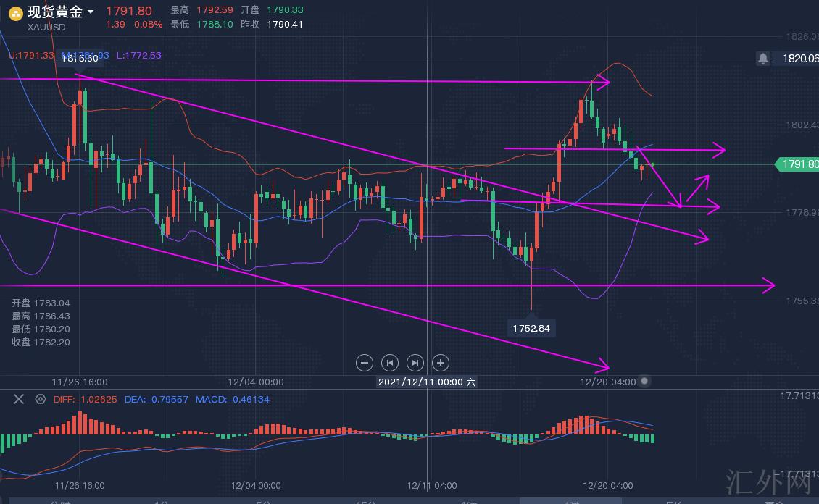Viewport: 819px width, 504px height.
Task: Click the round marker beside 12/20 04:00
Action: point(644,382)
